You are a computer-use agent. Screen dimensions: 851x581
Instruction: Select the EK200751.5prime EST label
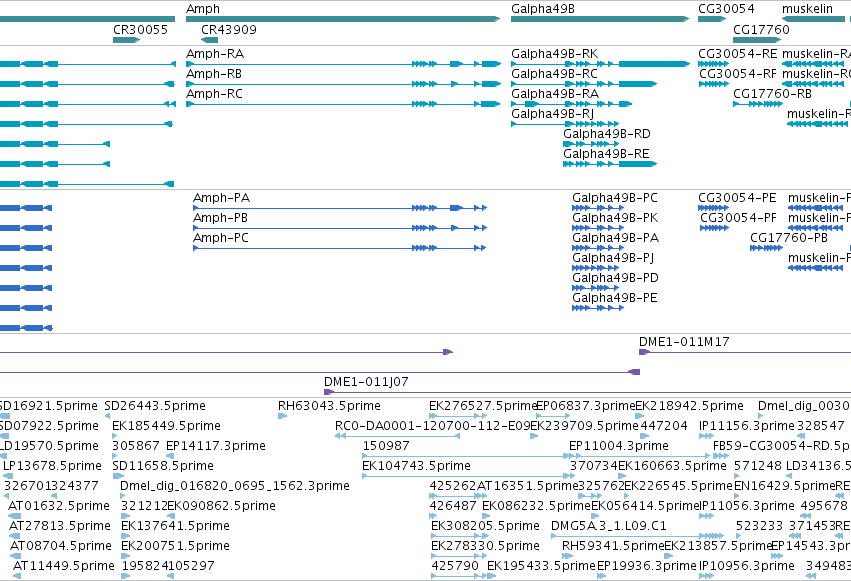point(175,547)
